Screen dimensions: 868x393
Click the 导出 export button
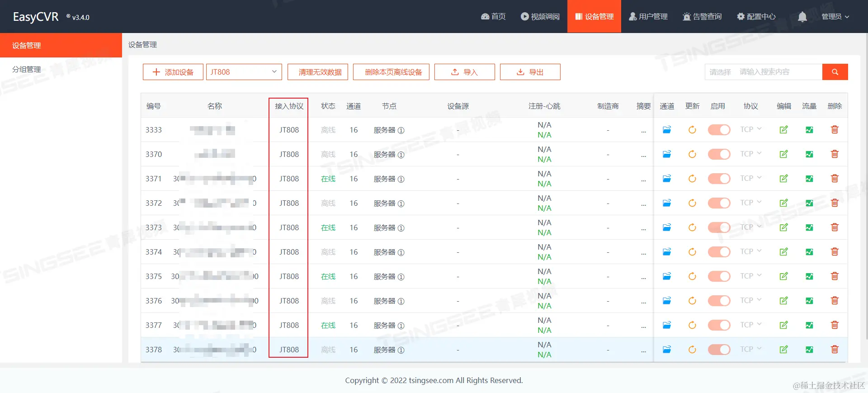[530, 72]
